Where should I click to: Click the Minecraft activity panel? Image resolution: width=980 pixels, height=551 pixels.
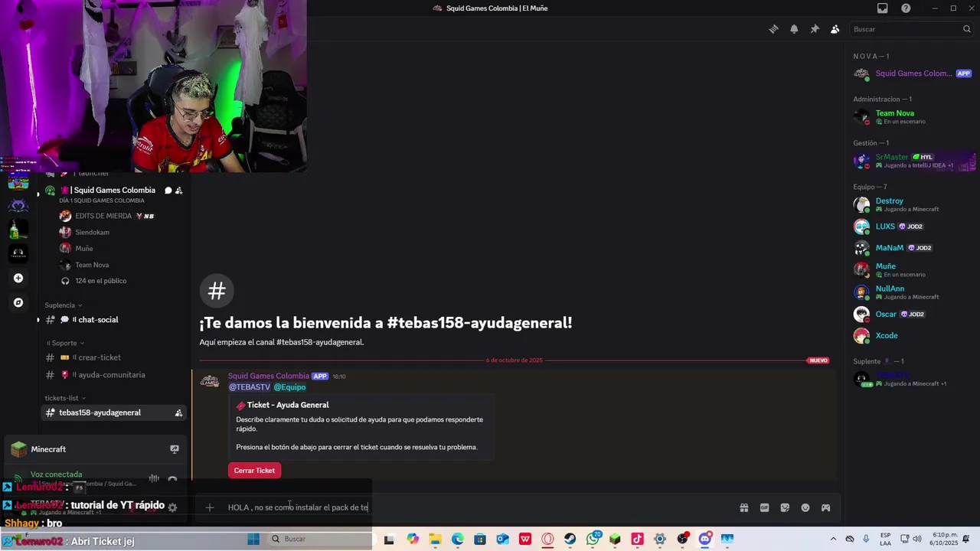tap(95, 449)
